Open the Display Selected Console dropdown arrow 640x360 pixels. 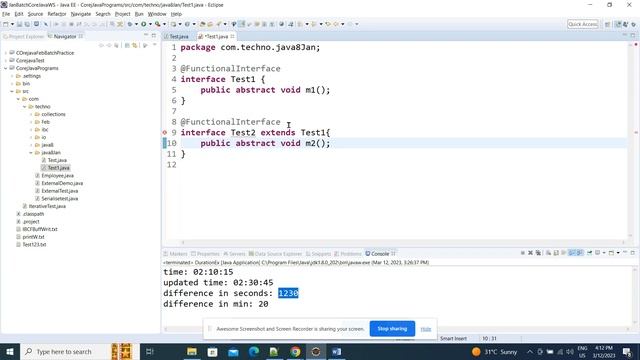[604, 253]
